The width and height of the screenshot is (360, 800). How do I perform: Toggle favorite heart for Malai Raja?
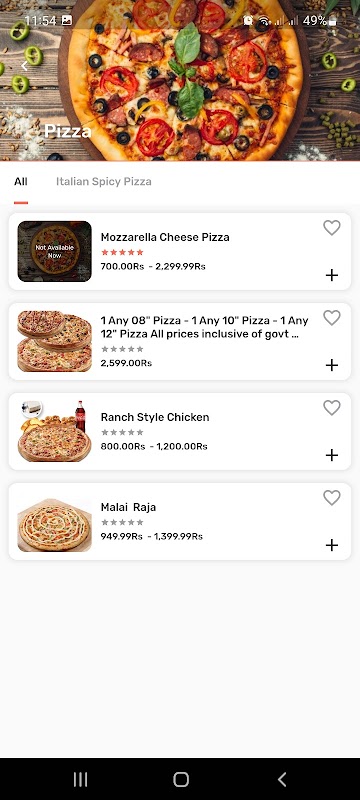click(x=332, y=497)
